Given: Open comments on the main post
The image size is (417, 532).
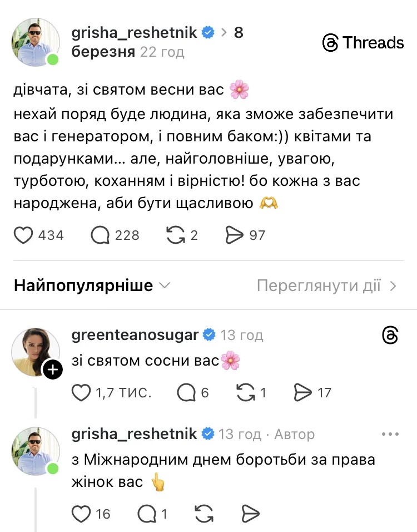Looking at the screenshot, I should tap(100, 235).
